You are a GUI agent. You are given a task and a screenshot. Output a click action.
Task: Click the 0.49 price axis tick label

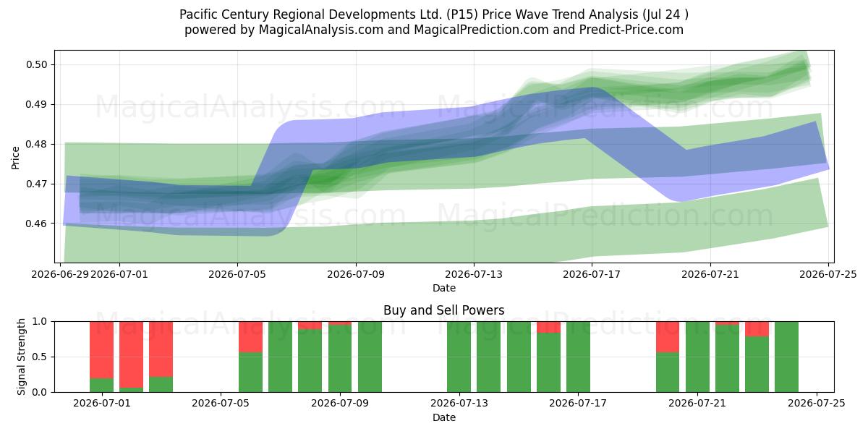[x=38, y=104]
